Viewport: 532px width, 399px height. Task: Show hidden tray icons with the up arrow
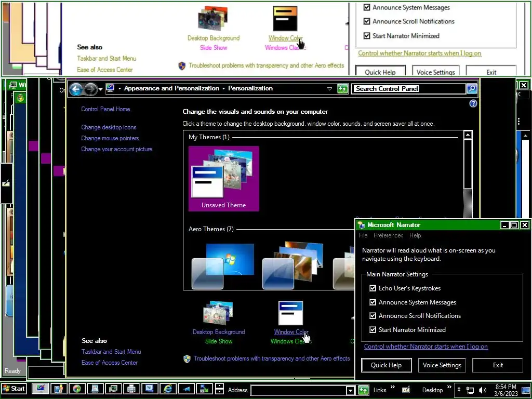click(459, 390)
